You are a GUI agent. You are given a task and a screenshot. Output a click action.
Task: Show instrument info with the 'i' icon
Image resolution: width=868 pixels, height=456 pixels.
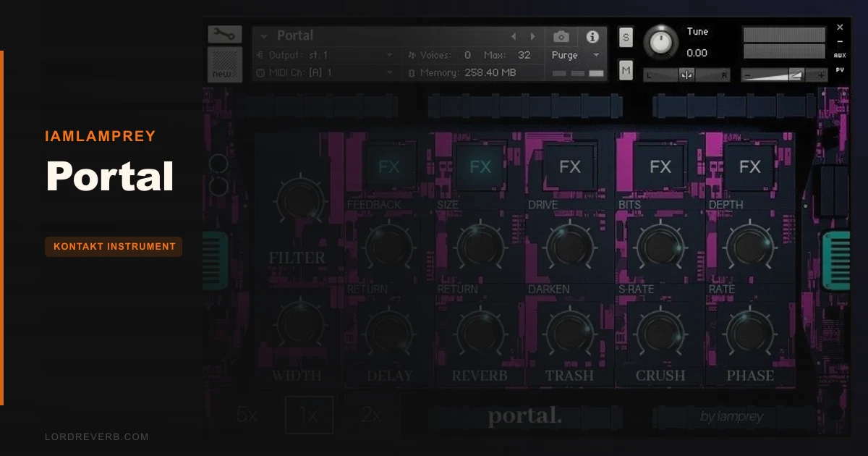592,36
